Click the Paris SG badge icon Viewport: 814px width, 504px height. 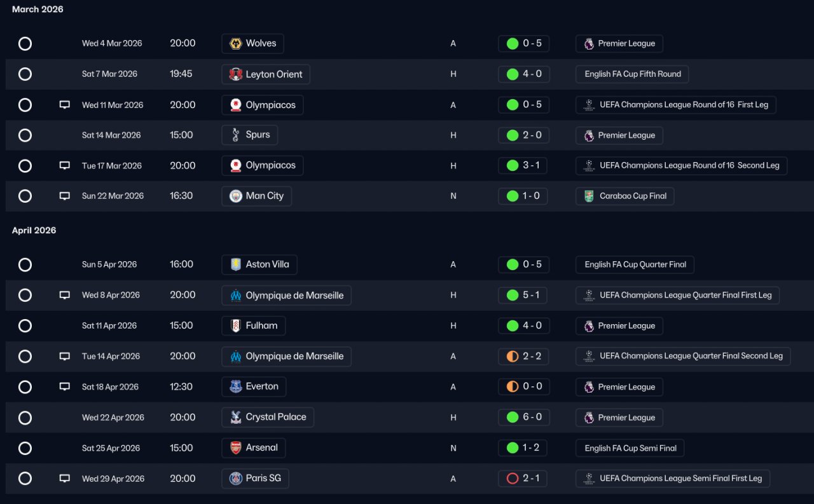coord(236,479)
